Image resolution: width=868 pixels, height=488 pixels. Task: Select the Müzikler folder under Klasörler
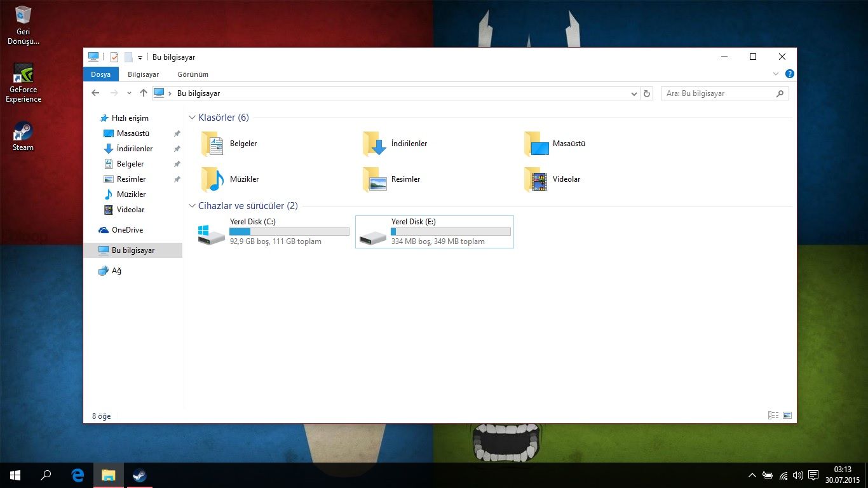(230, 179)
